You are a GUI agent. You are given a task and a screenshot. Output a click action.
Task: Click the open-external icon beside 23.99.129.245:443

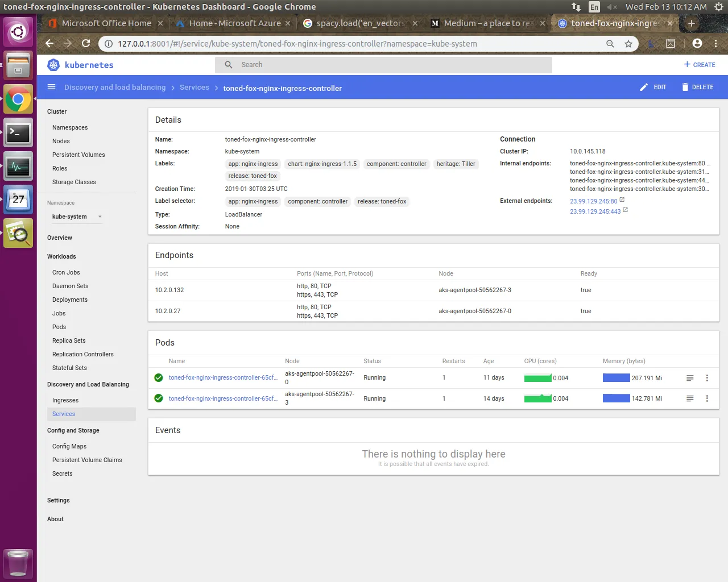(626, 210)
